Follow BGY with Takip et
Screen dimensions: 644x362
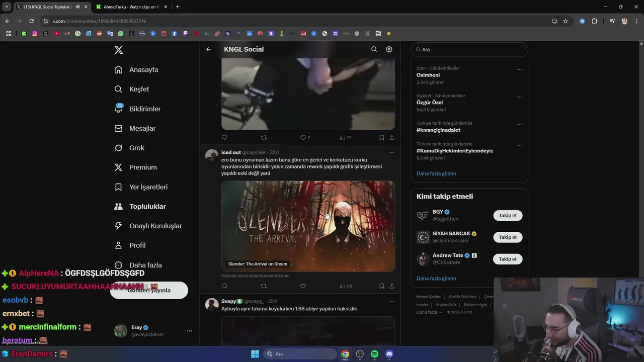coord(508,215)
